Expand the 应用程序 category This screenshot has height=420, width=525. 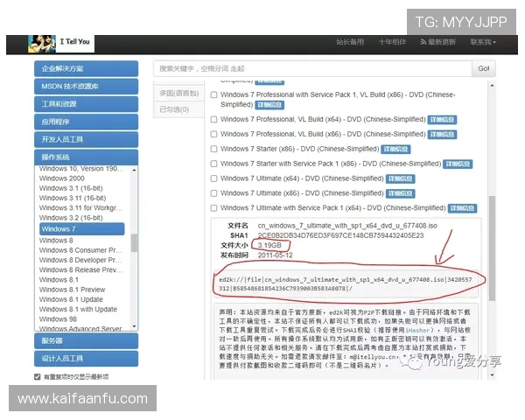86,122
